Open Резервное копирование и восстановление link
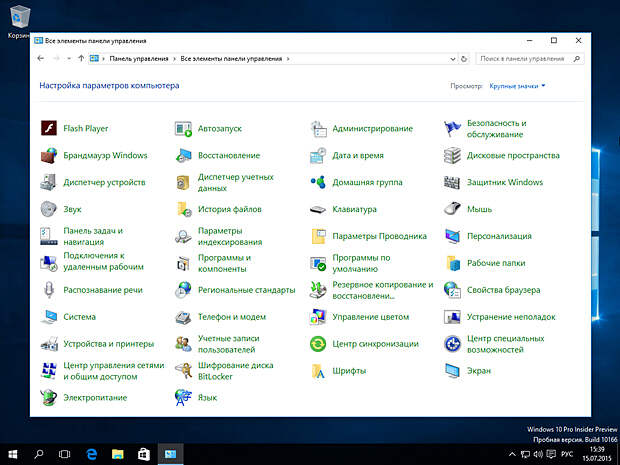 coord(382,290)
